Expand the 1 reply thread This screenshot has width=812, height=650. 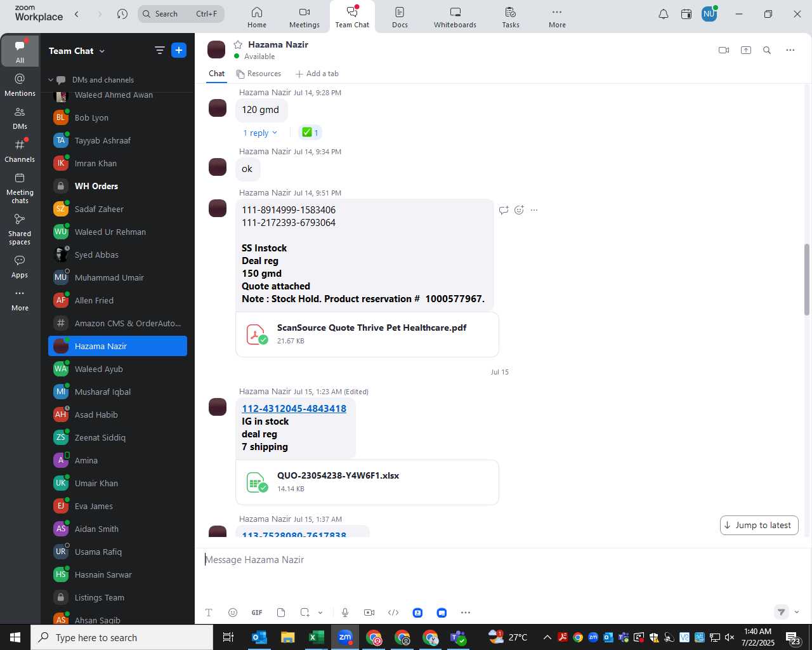click(x=259, y=133)
